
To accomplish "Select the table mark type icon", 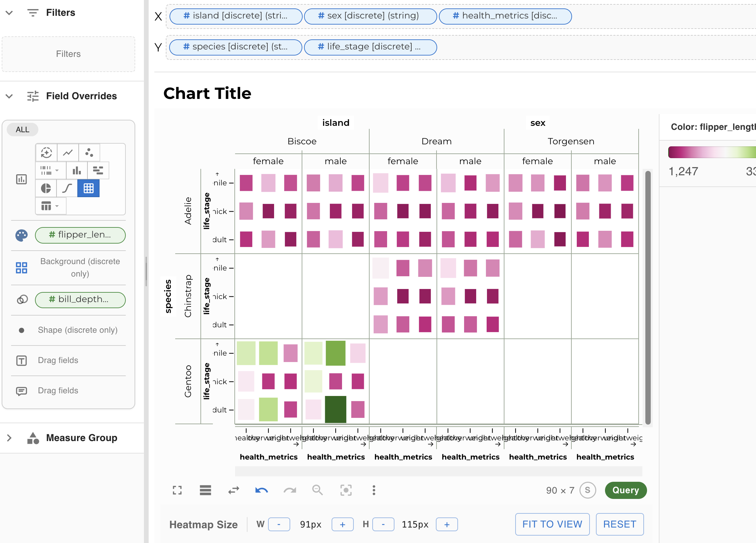I will coord(46,206).
